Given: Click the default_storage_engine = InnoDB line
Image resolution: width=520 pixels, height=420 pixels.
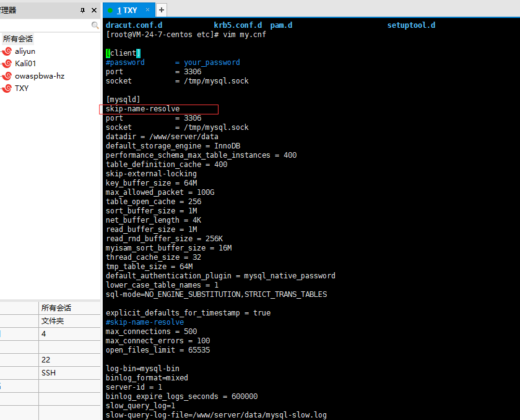Looking at the screenshot, I should pyautogui.click(x=173, y=146).
